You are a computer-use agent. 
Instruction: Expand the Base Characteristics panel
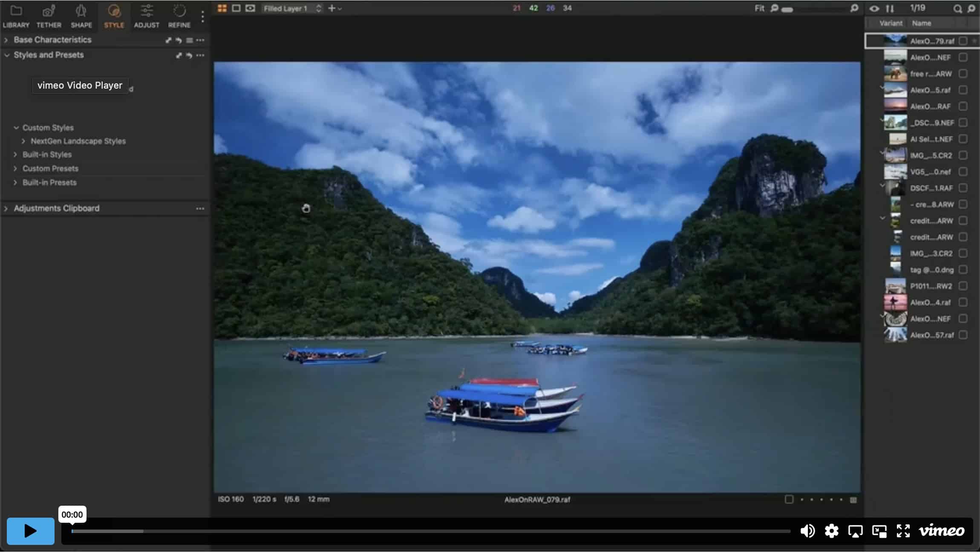[6, 40]
